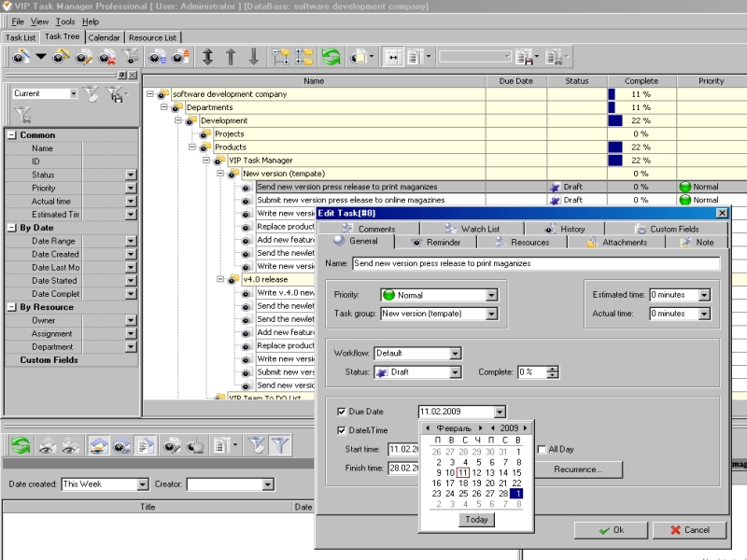Click the fit-columns horizontal arrow icon

(x=392, y=57)
